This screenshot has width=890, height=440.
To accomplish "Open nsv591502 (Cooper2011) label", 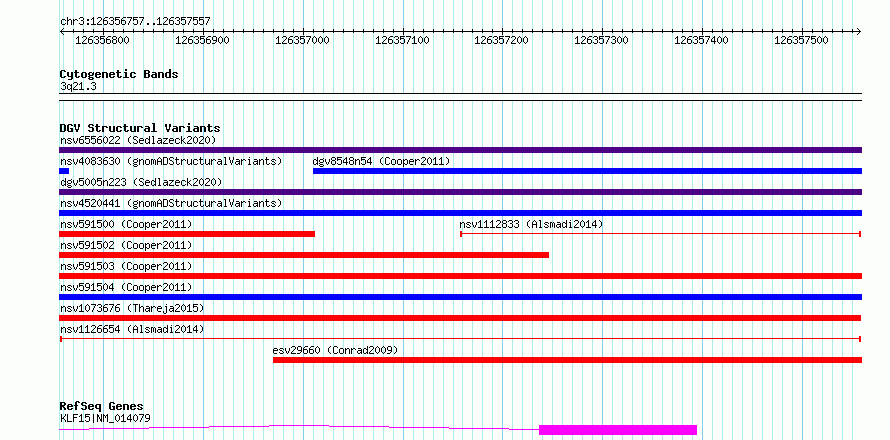I will (126, 245).
